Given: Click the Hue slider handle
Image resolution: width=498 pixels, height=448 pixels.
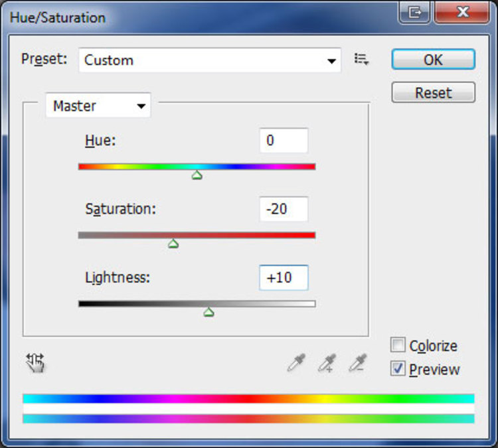Looking at the screenshot, I should [197, 175].
